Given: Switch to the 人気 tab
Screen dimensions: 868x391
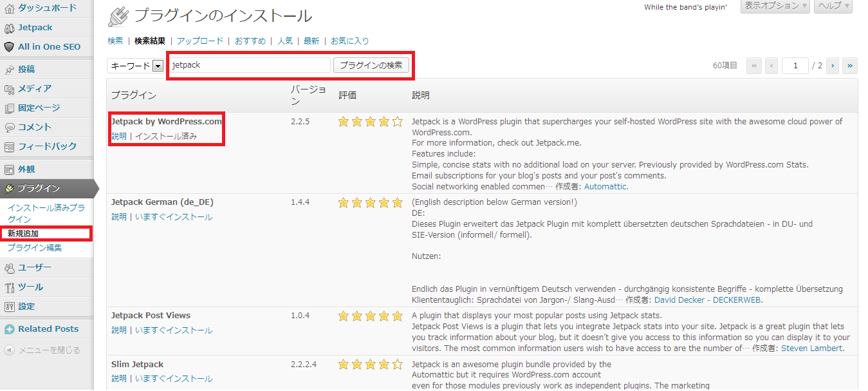Looking at the screenshot, I should (285, 41).
